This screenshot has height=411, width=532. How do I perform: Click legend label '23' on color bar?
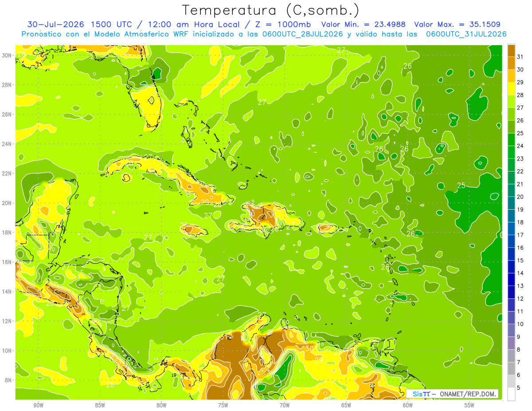click(x=520, y=158)
